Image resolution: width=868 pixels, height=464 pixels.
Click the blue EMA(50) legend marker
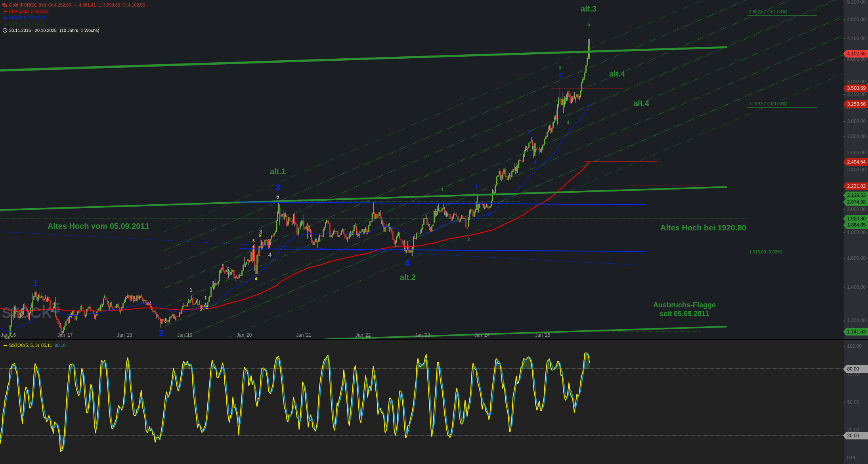(x=5, y=18)
